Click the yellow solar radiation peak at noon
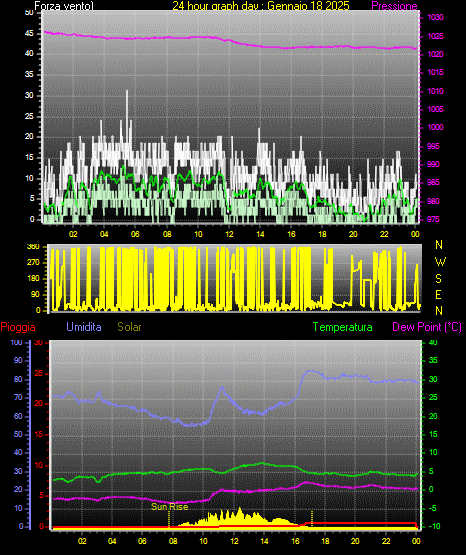 pos(239,510)
